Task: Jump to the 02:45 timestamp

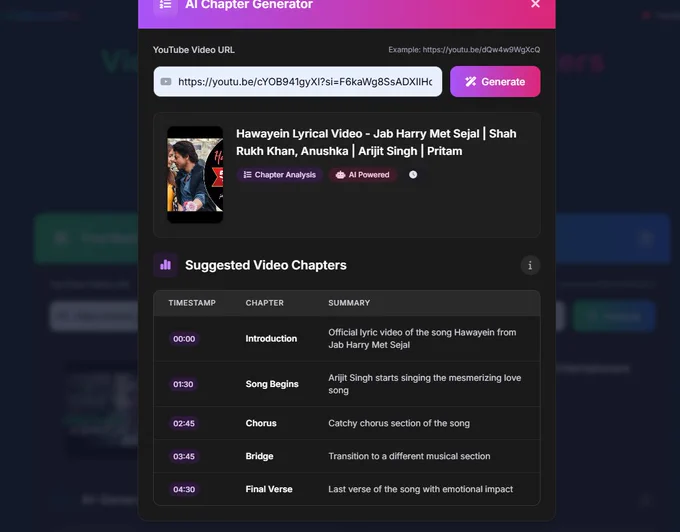Action: 184,423
